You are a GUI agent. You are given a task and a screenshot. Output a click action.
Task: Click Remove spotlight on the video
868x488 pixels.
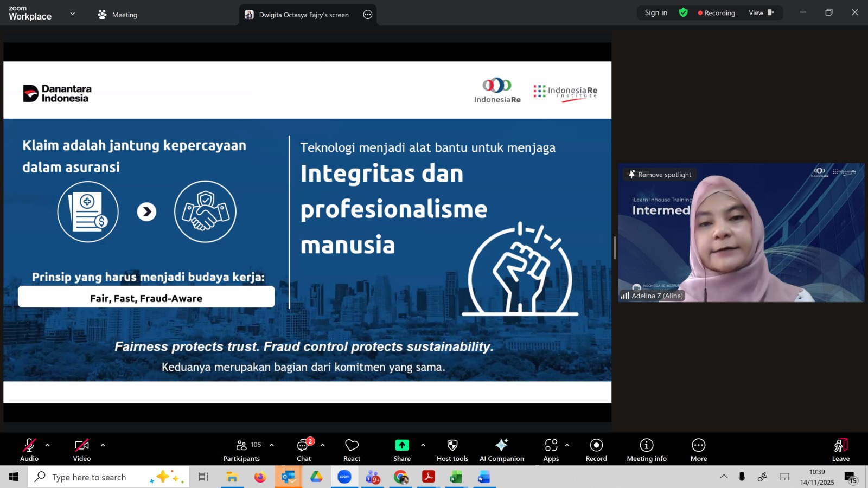[x=660, y=175]
